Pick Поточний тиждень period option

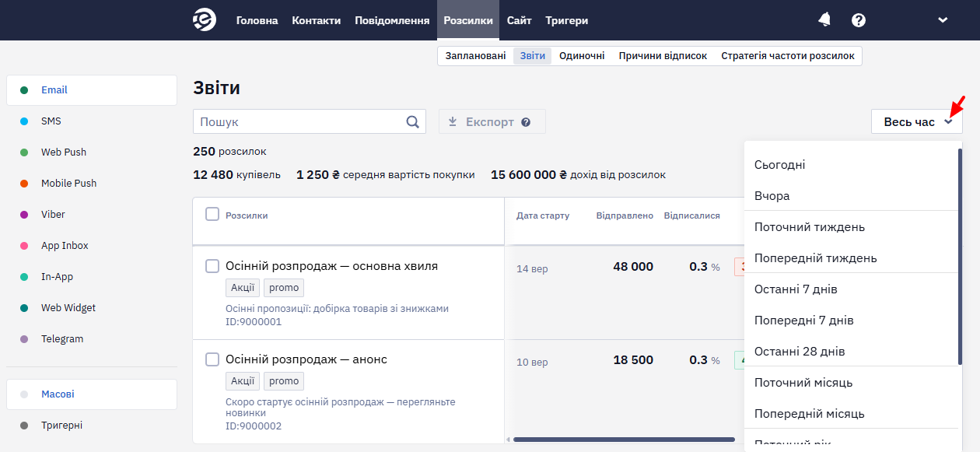[x=851, y=227]
